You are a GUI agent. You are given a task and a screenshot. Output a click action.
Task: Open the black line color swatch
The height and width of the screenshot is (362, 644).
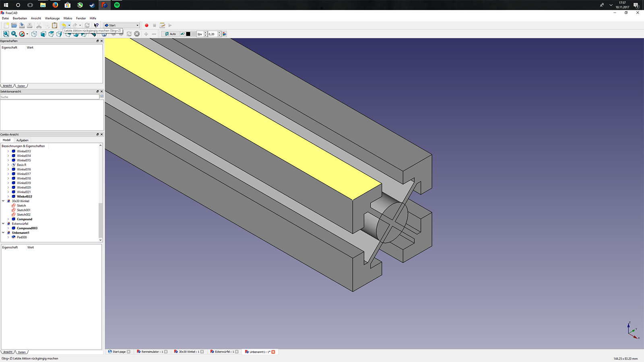coord(188,34)
